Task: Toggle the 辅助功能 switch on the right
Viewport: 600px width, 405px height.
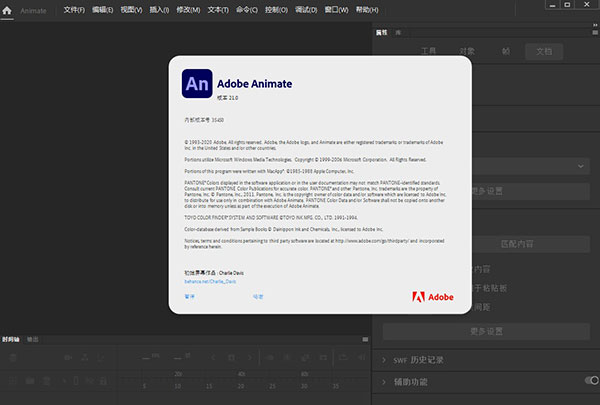Action: (592, 381)
